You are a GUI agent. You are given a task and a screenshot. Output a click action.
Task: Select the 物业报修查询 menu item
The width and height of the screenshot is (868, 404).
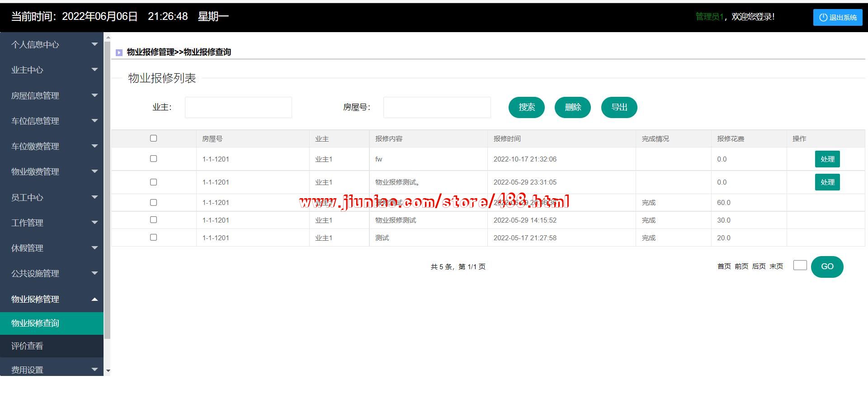[35, 323]
